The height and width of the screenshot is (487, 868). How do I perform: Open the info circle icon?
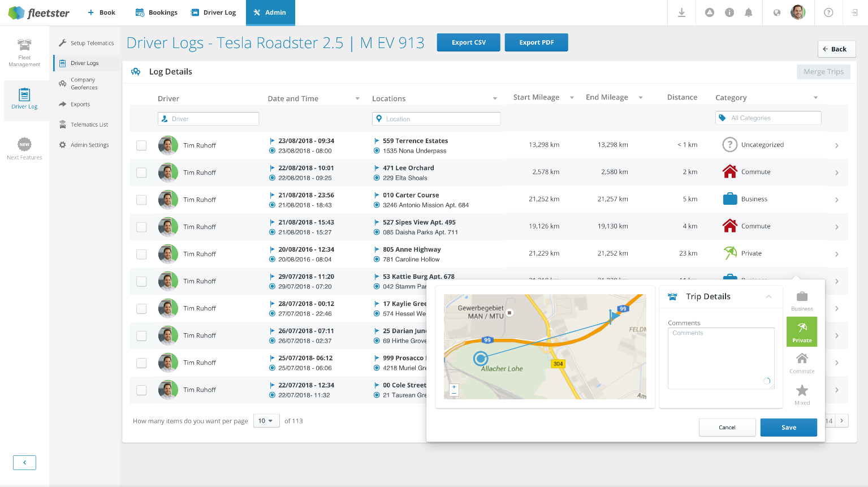pos(729,12)
